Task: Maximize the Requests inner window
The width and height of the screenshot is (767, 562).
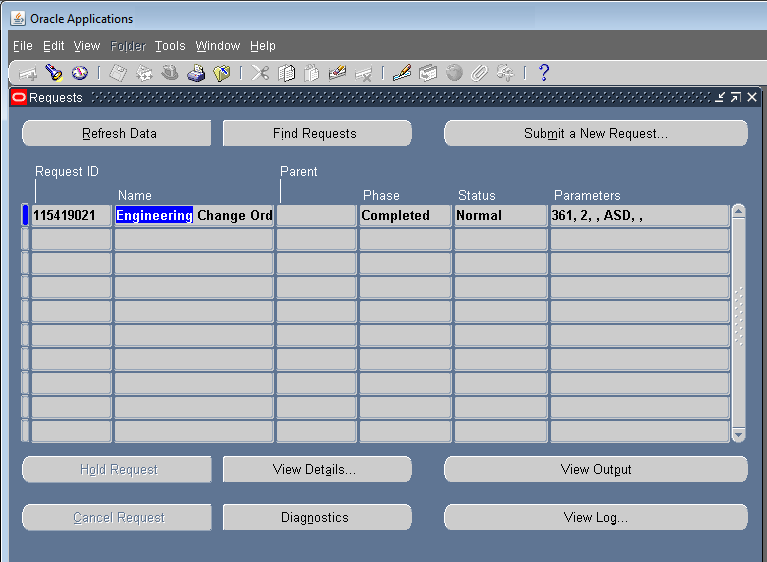Action: click(736, 97)
